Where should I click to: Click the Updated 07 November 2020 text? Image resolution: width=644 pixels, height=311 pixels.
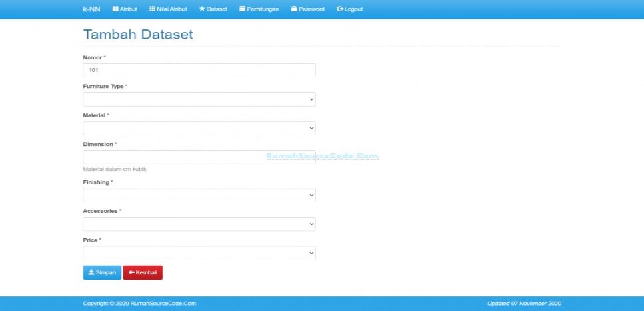point(524,304)
